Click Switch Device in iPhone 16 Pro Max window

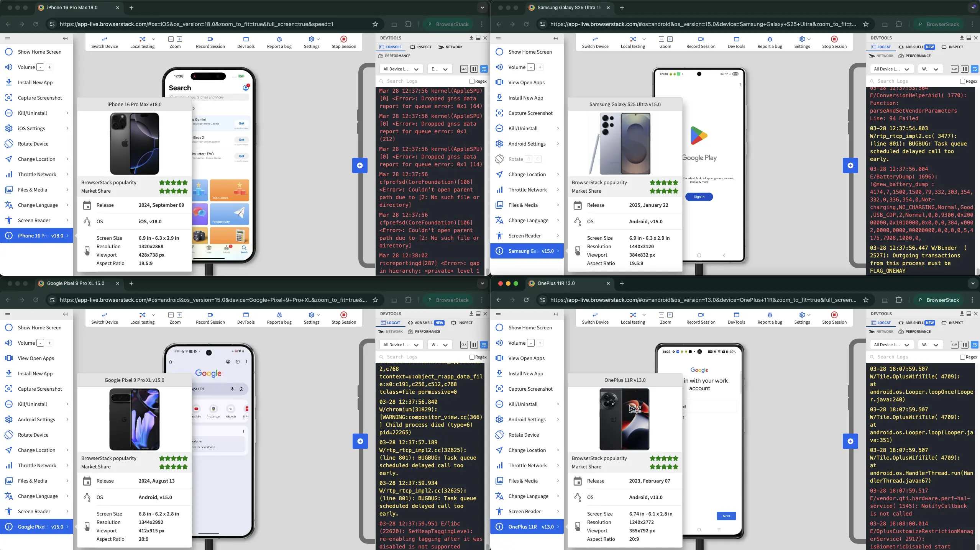click(x=104, y=42)
